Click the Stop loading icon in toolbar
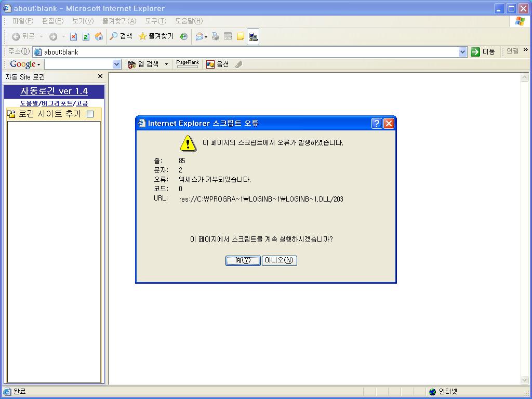532x399 pixels. (x=73, y=36)
